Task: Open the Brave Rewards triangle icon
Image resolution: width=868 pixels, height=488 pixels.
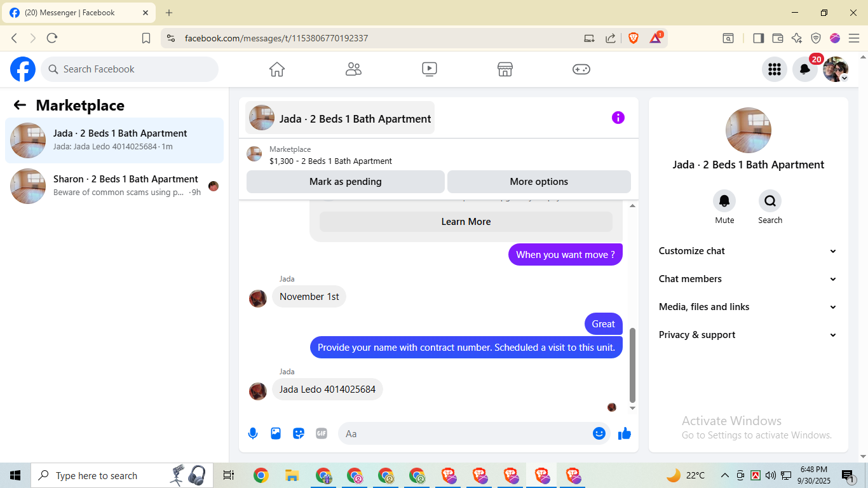Action: [x=655, y=38]
